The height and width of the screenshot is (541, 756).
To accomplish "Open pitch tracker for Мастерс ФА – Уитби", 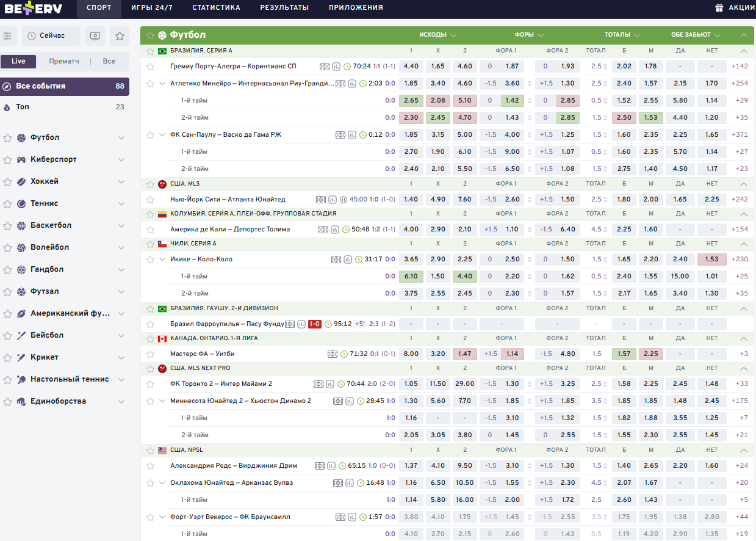I will (x=333, y=354).
